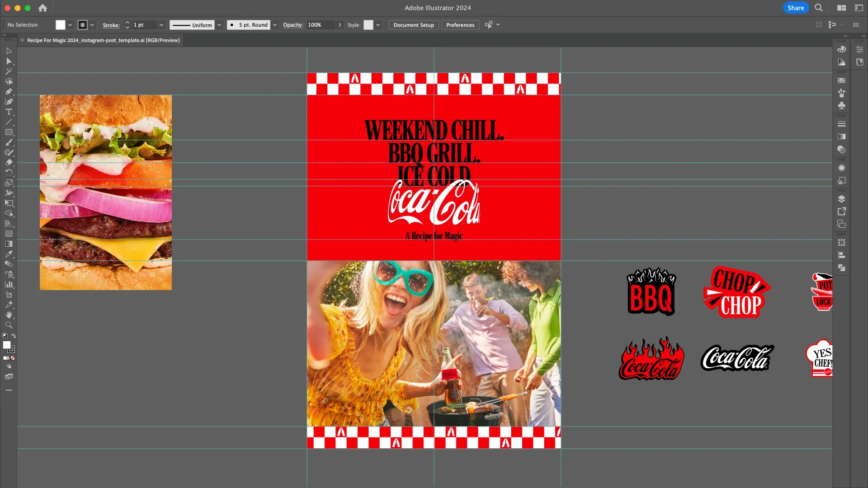Expand the Opacity slider arrow
Image resolution: width=868 pixels, height=488 pixels.
(340, 25)
